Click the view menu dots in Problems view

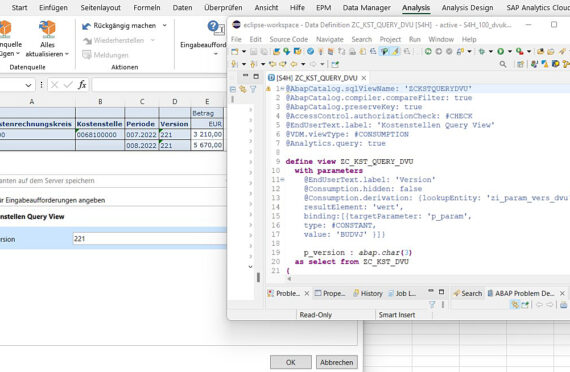tap(443, 305)
